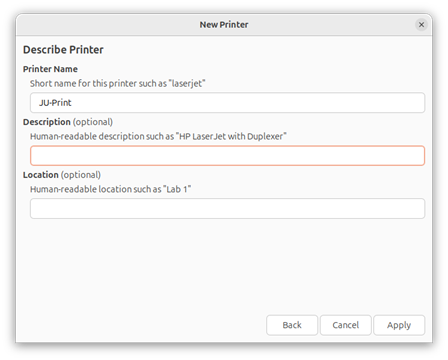Click the bold Printer Name label

pos(50,69)
